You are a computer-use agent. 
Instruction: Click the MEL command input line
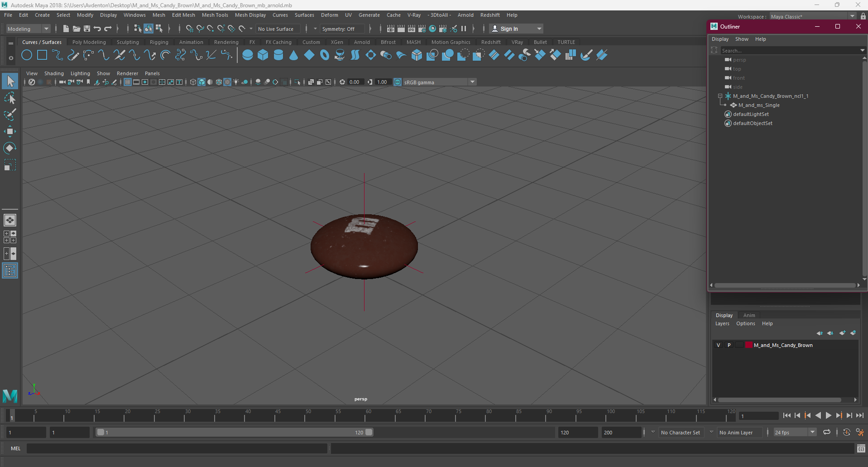[177, 448]
